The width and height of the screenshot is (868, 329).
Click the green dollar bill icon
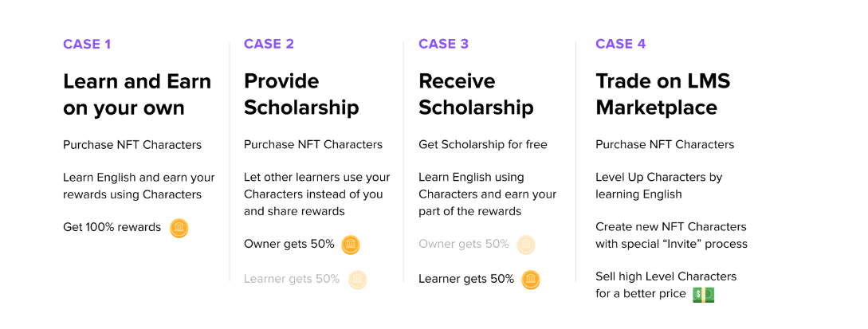pos(703,294)
